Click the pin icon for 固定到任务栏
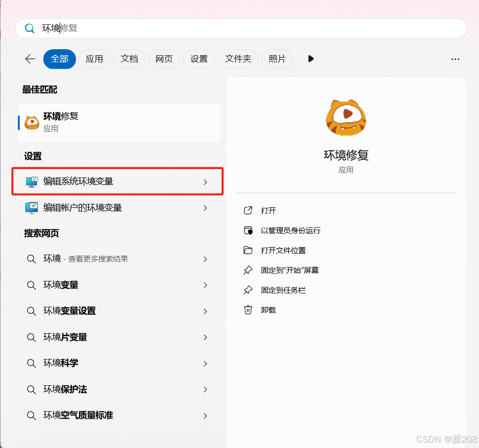479x448 pixels. click(248, 290)
